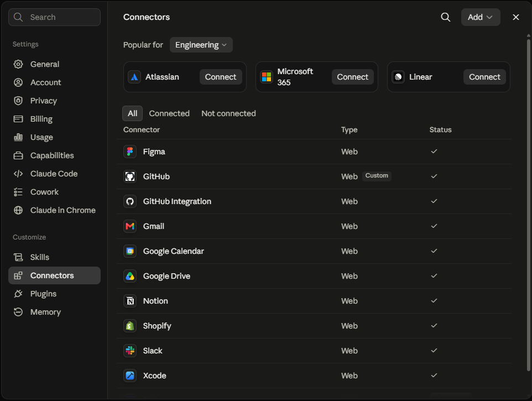Click the Slack connector icon

coord(130,351)
